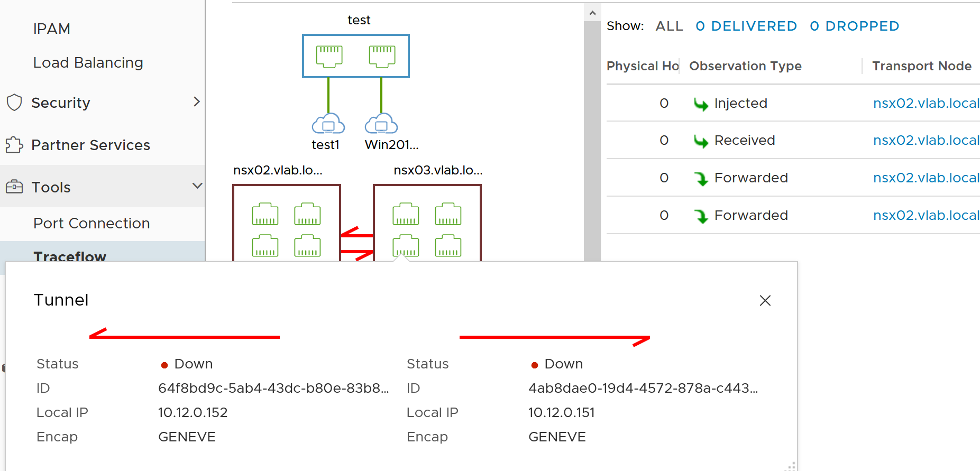Select Traceflow in the sidebar
The image size is (980, 471).
click(x=70, y=256)
